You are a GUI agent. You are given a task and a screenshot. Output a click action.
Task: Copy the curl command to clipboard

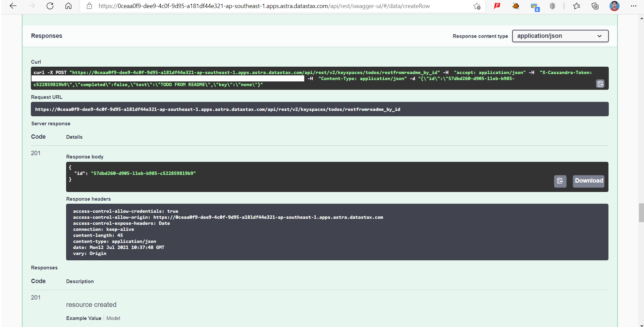pyautogui.click(x=600, y=84)
